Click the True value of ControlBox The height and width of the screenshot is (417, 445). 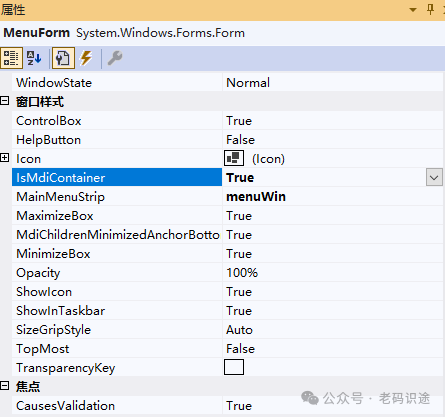(239, 121)
